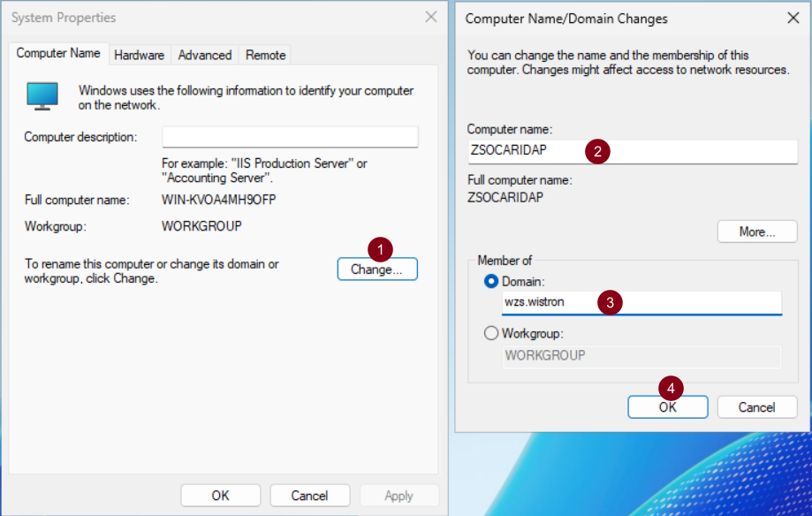Cancel the System Properties window
The width and height of the screenshot is (812, 516).
(310, 496)
